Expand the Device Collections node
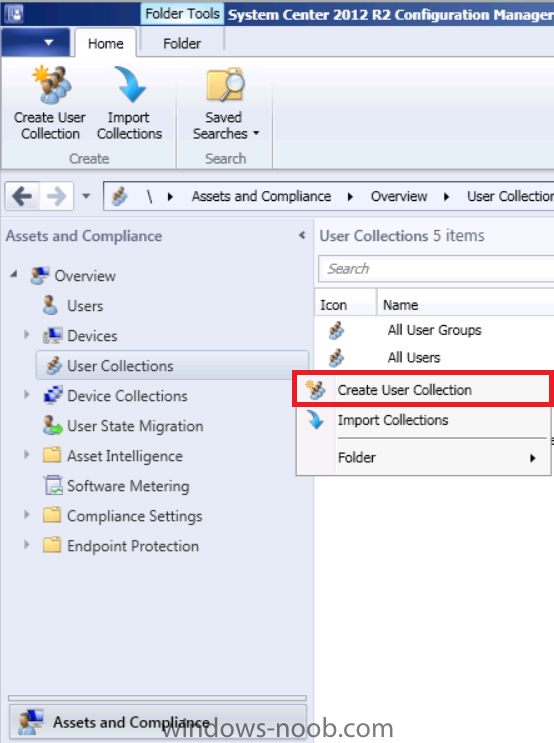The width and height of the screenshot is (554, 743). tap(27, 395)
